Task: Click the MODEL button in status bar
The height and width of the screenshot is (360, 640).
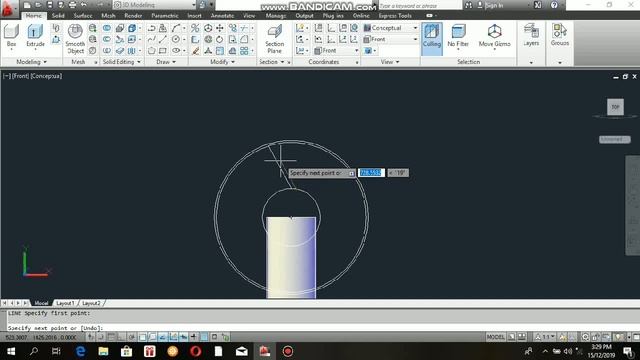Action: click(x=495, y=337)
